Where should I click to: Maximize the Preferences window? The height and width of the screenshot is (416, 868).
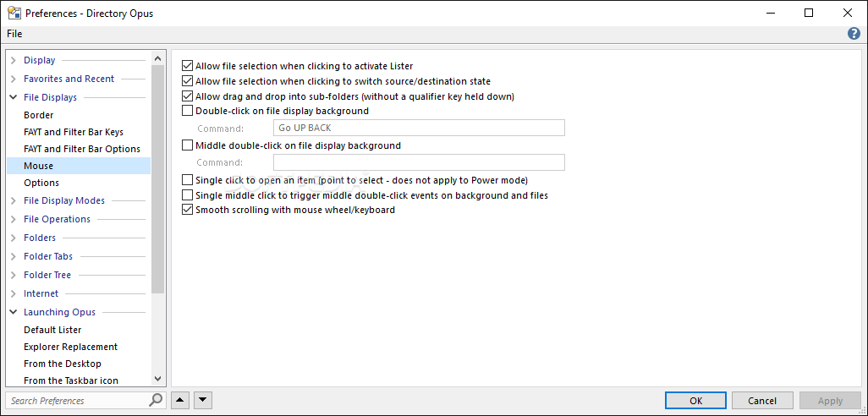click(x=809, y=13)
